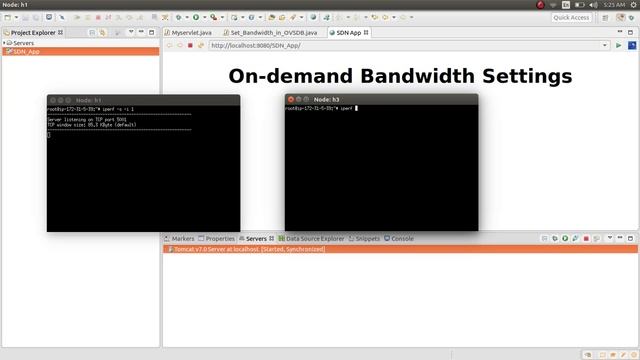Expand the Run launch dropdown arrow

(204, 18)
